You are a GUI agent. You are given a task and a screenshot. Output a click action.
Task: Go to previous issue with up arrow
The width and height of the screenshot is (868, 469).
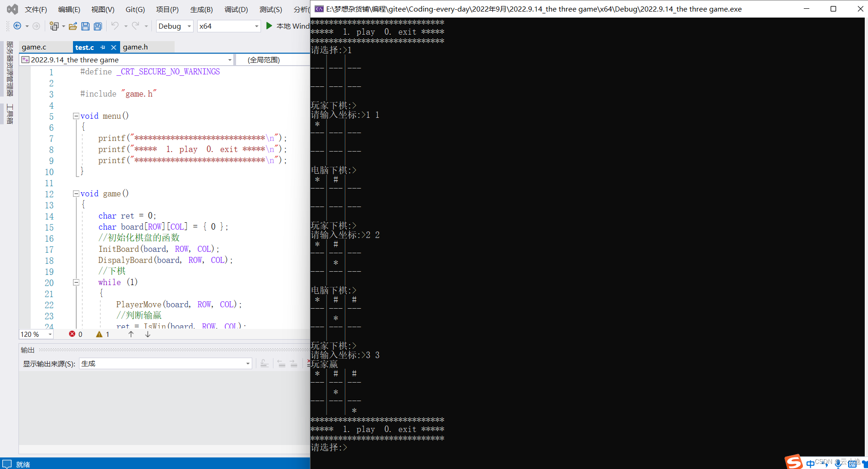(131, 334)
